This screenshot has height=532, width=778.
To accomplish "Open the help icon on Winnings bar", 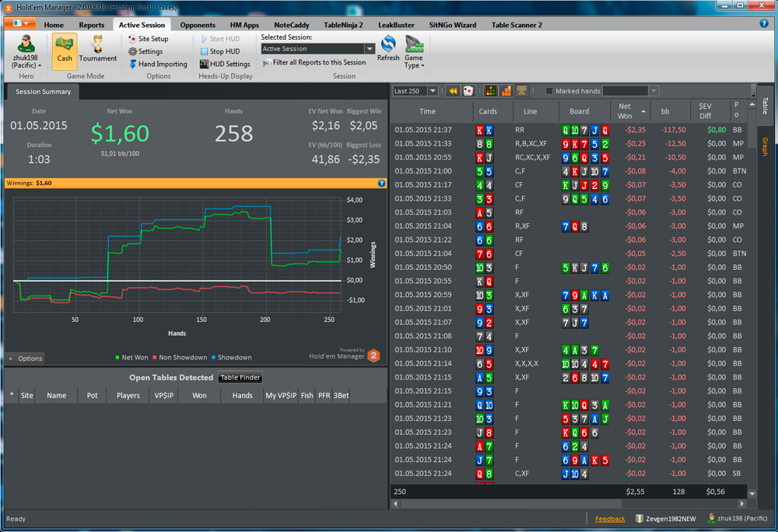I will 381,183.
